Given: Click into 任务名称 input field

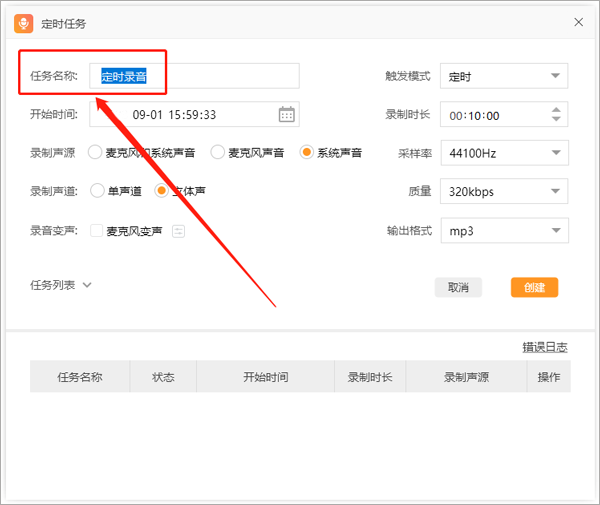Looking at the screenshot, I should [194, 76].
